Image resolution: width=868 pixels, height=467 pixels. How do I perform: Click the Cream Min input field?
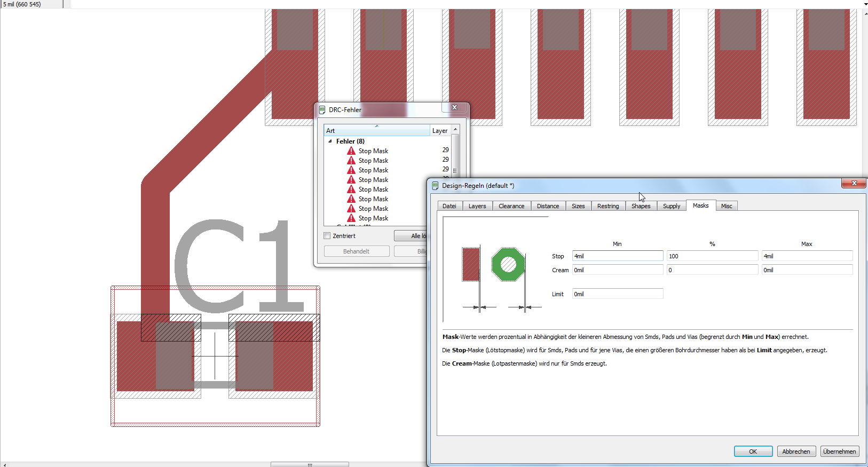click(x=618, y=270)
